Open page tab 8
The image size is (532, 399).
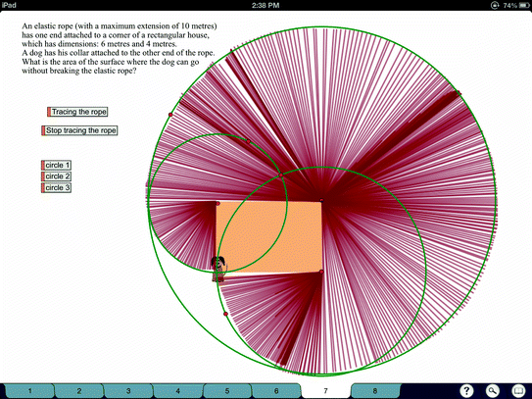[375, 391]
